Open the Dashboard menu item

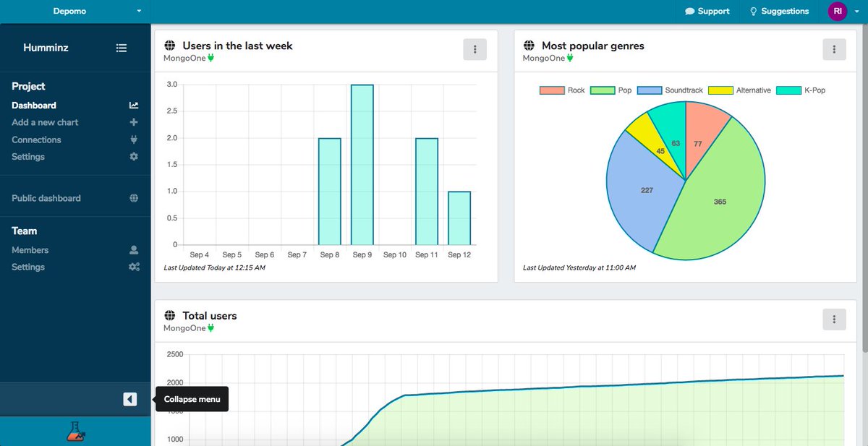coord(33,106)
